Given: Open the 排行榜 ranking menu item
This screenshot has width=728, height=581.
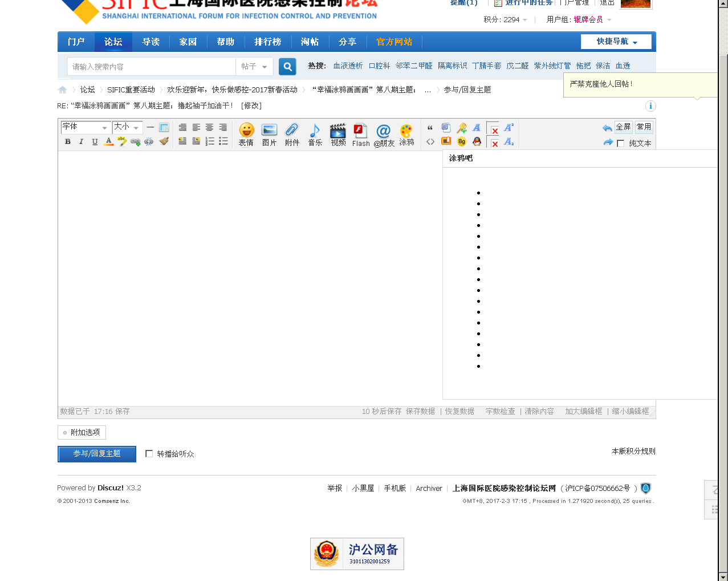Looking at the screenshot, I should pos(268,42).
